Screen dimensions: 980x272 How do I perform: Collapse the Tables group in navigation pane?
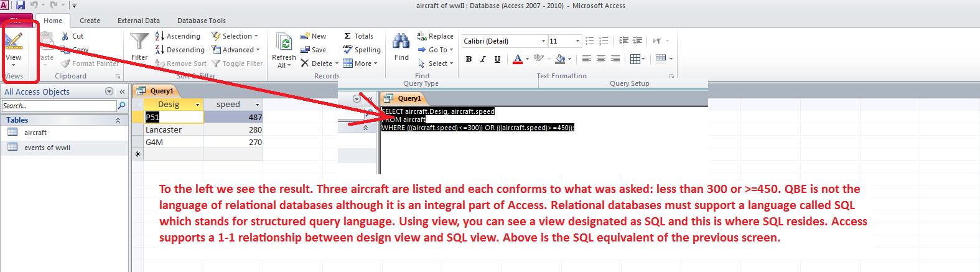click(x=118, y=120)
